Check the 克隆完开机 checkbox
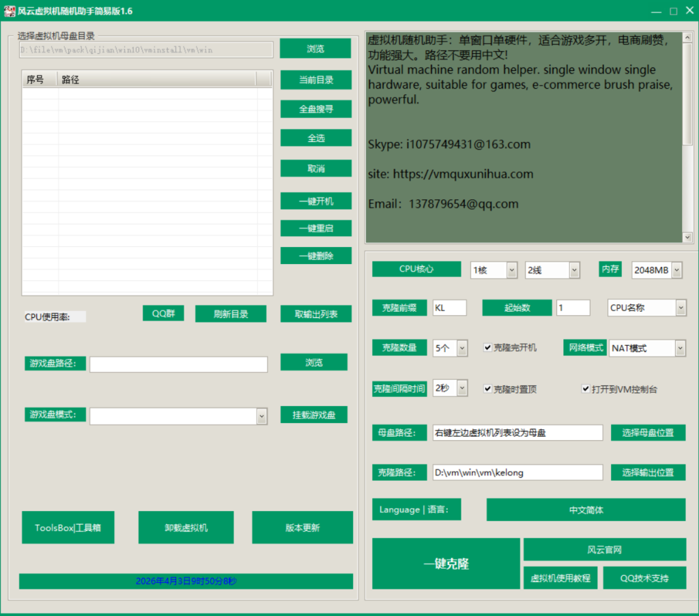 tap(487, 347)
